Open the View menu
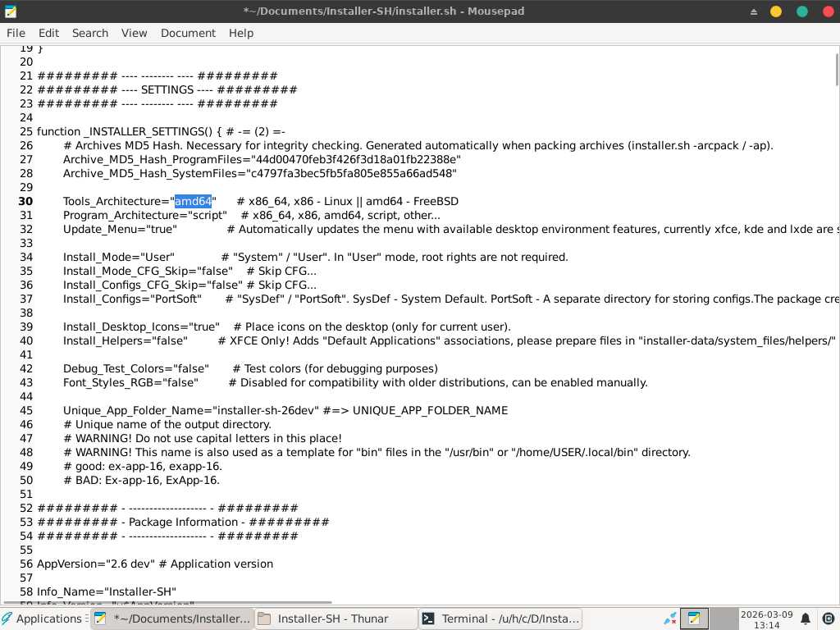840x630 pixels. coord(134,33)
